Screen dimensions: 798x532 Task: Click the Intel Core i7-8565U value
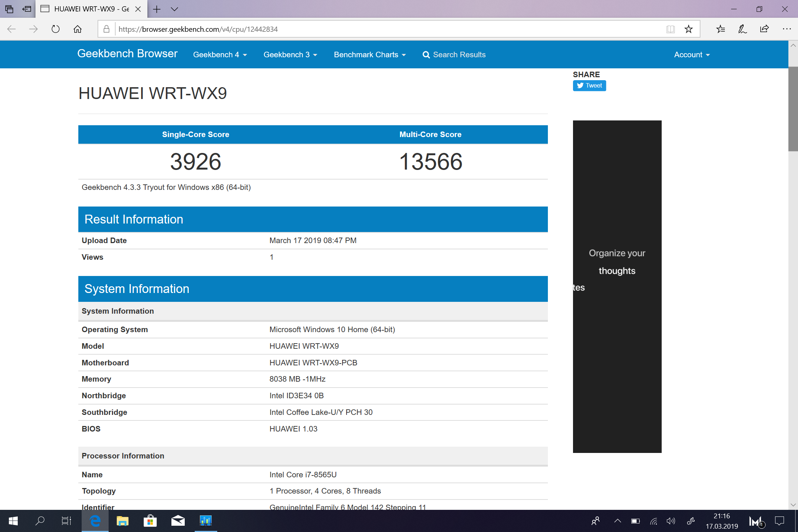(303, 475)
